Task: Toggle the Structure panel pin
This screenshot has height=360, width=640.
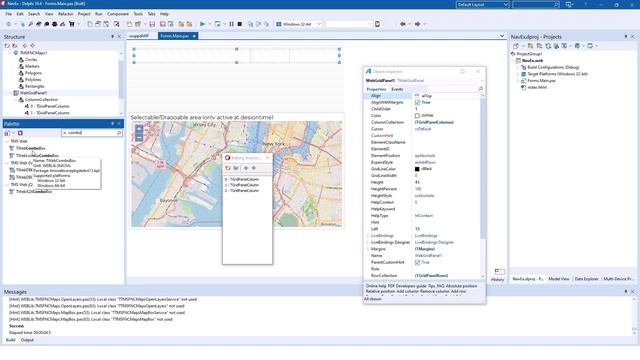Action: point(112,37)
